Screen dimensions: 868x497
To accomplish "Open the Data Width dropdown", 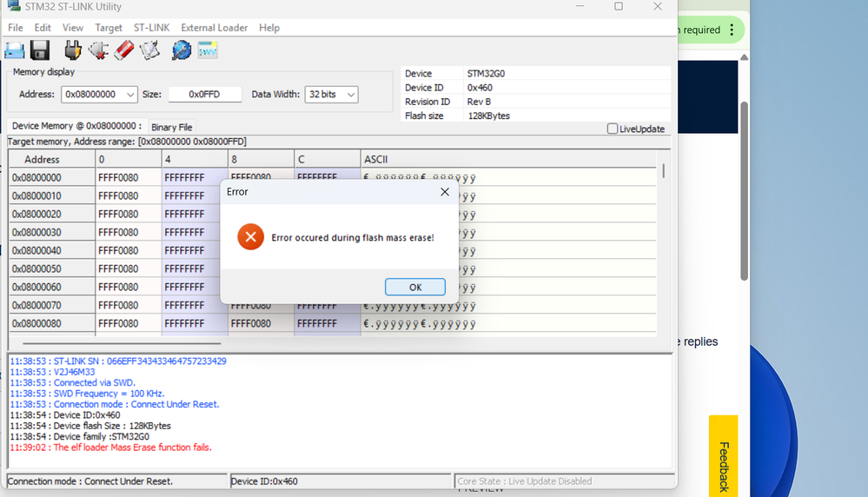I will [x=351, y=95].
